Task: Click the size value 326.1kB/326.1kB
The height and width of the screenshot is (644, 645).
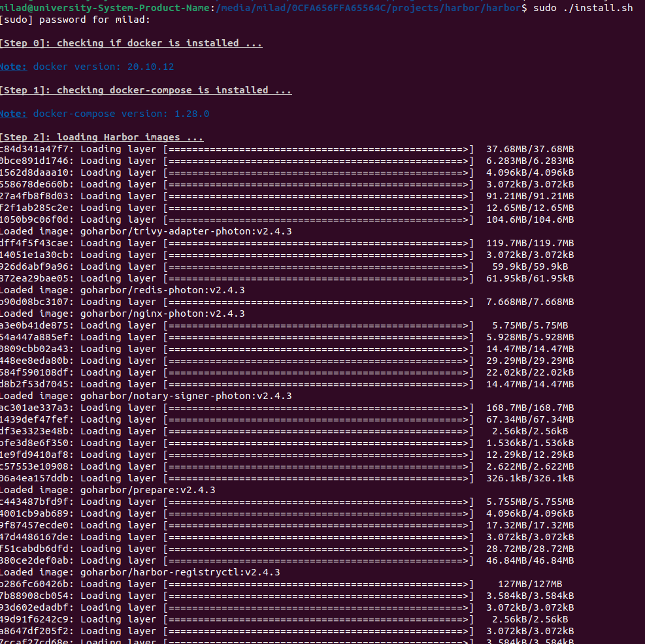Action: [x=530, y=478]
